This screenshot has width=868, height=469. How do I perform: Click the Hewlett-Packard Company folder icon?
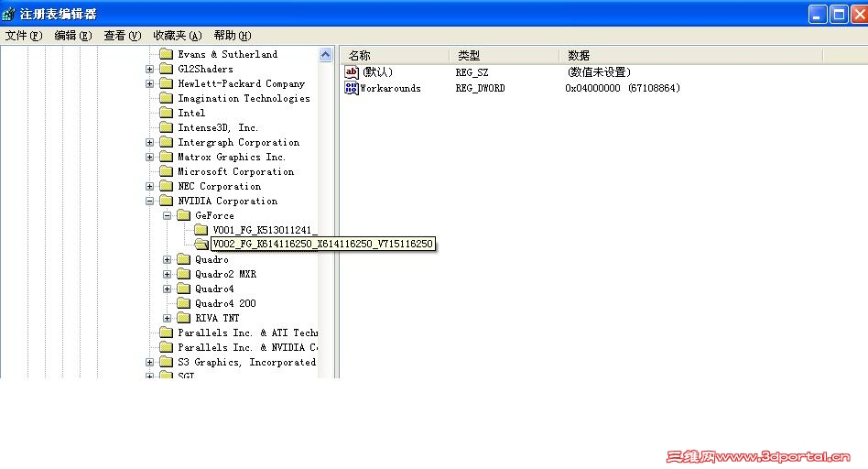[166, 83]
